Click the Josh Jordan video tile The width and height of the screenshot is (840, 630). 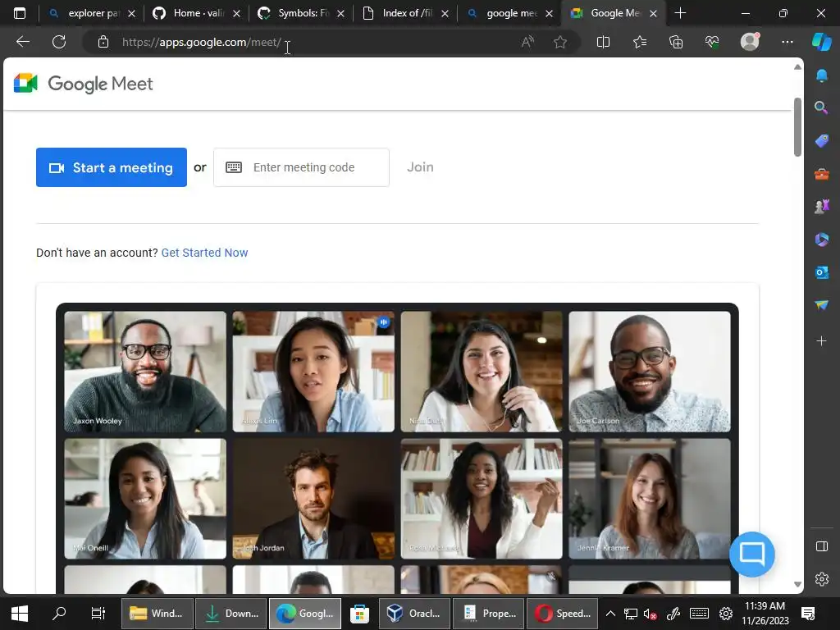coord(313,499)
